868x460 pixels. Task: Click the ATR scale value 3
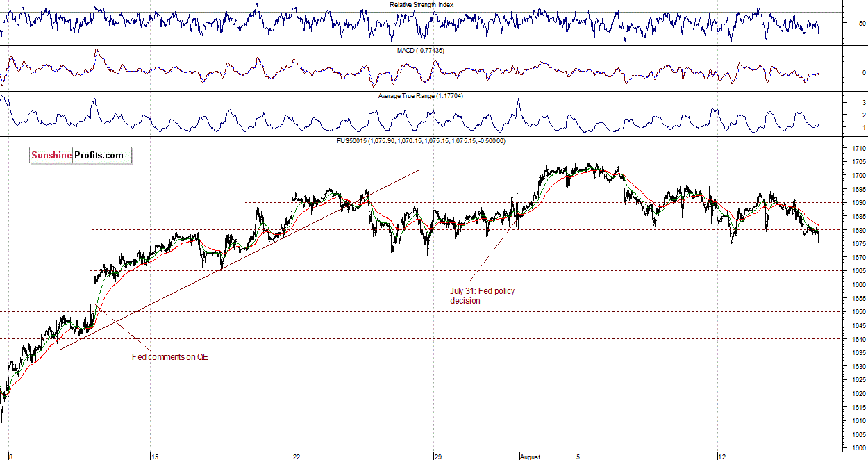click(864, 102)
